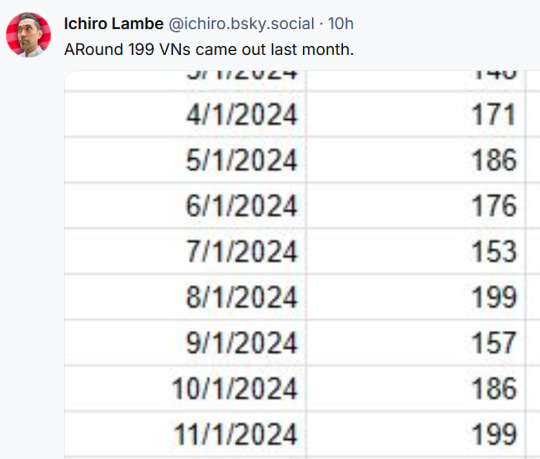Open the handle @ichiro.bsky.social
Viewport: 540px width, 459px height.
click(241, 24)
